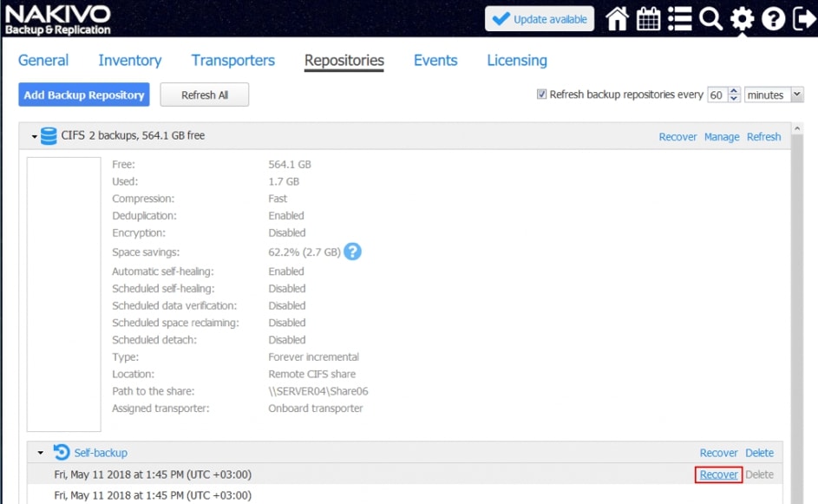This screenshot has width=818, height=504.
Task: Open the Transporters tab
Action: click(232, 61)
